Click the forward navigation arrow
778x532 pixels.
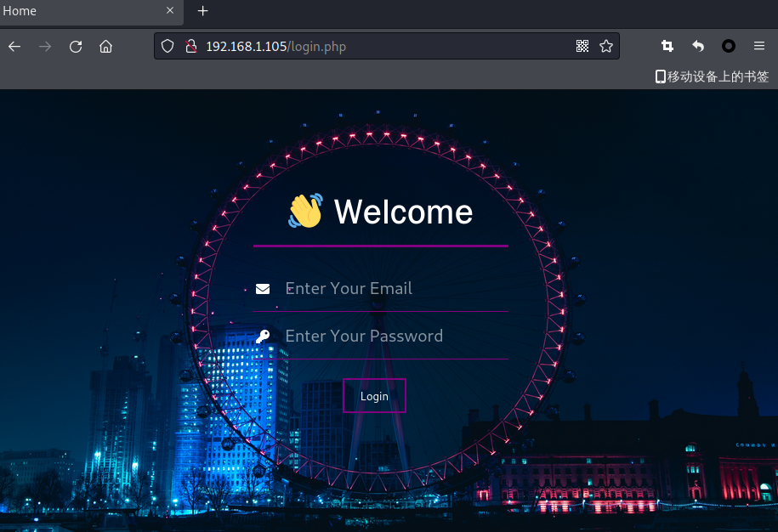coord(45,47)
